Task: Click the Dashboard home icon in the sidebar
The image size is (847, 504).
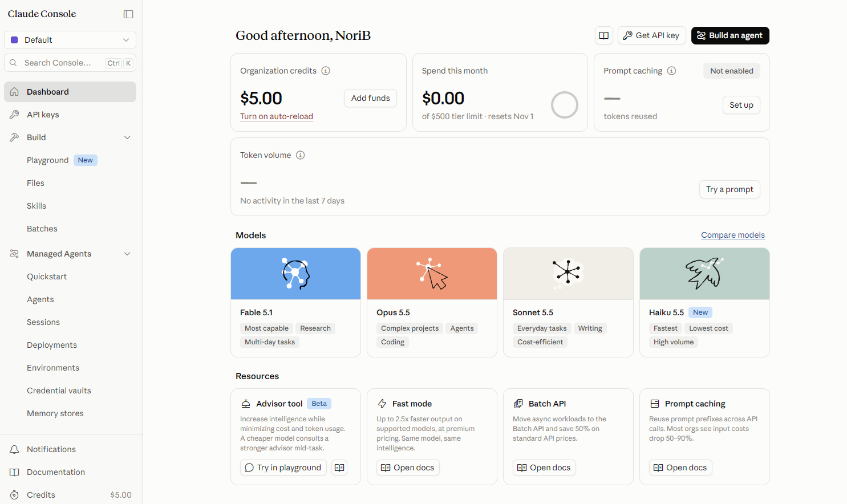Action: [x=14, y=92]
